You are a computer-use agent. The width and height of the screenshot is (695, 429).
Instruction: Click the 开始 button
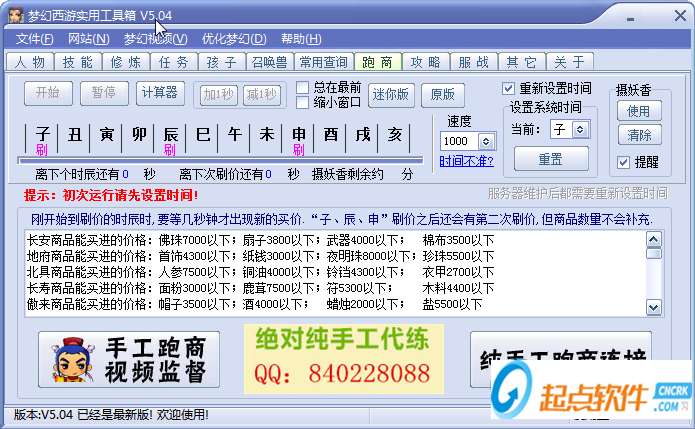pyautogui.click(x=48, y=93)
